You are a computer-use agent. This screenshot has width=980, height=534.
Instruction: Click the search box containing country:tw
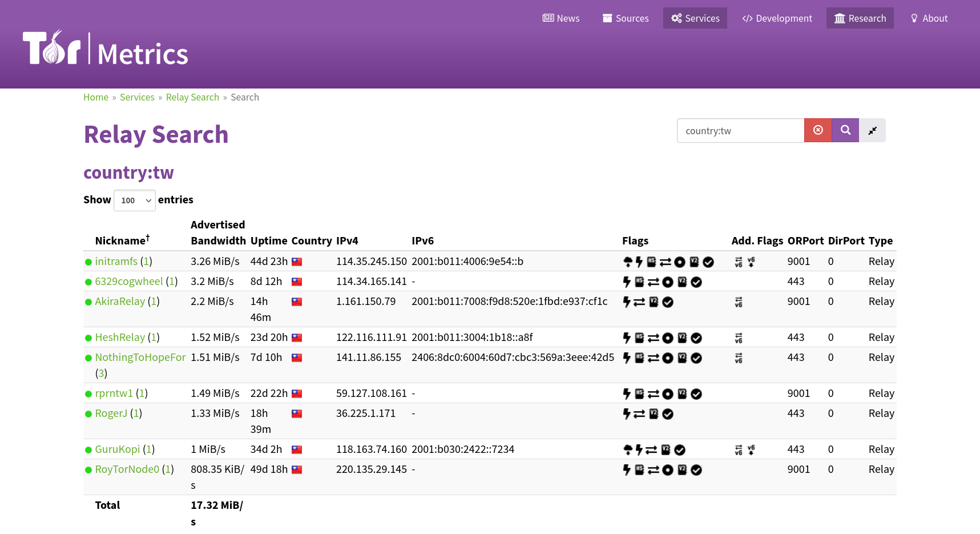tap(740, 130)
